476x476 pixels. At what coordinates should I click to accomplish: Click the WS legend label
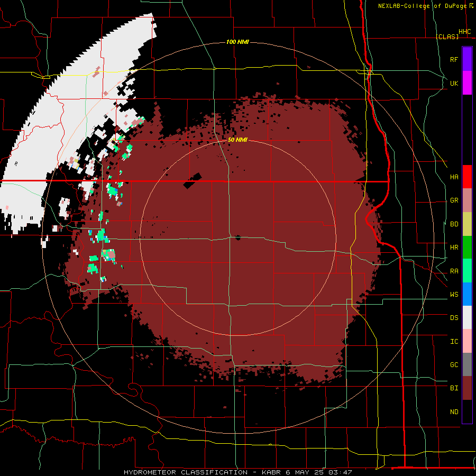pos(454,295)
